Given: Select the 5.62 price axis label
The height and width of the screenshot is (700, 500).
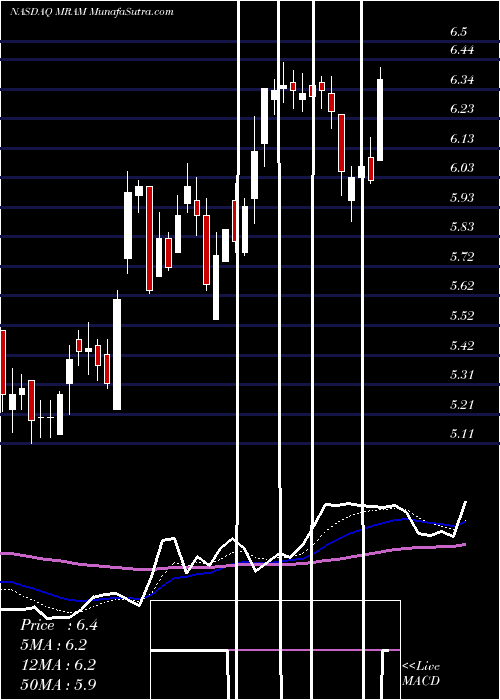Looking at the screenshot, I should pyautogui.click(x=462, y=286).
